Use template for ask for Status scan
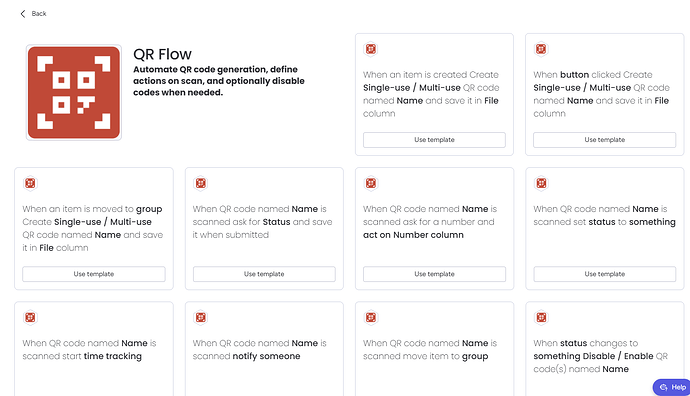690x396 pixels. pos(264,274)
